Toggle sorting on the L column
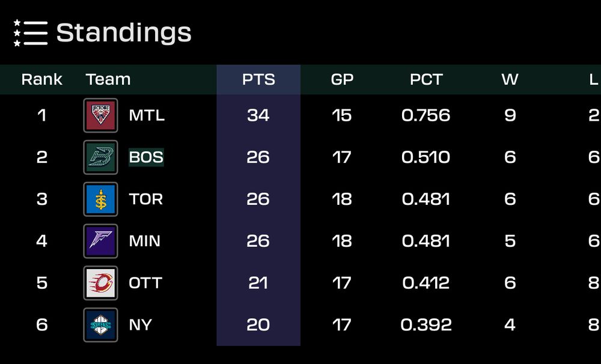601x364 pixels. (594, 79)
